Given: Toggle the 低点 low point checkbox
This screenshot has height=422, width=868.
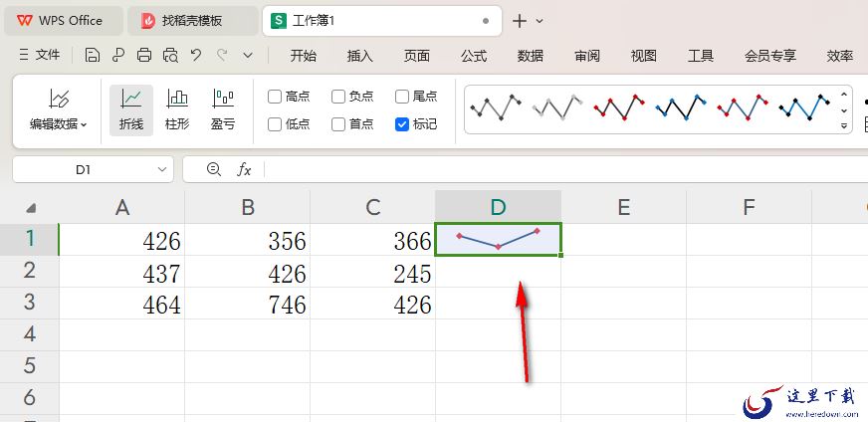Looking at the screenshot, I should pyautogui.click(x=275, y=124).
